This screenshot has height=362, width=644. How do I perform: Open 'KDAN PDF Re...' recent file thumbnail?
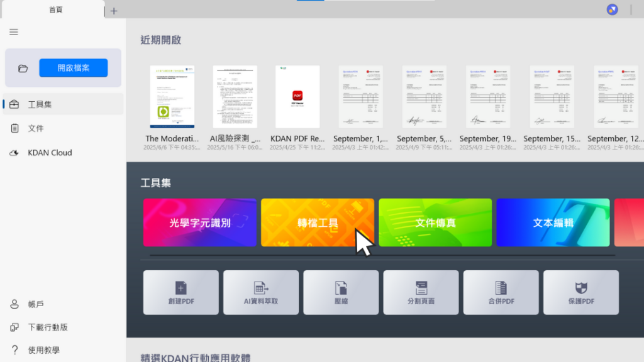(x=297, y=97)
